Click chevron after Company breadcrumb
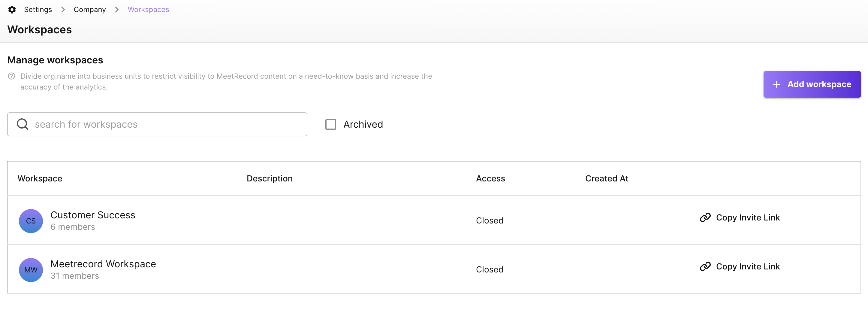Image resolution: width=868 pixels, height=328 pixels. coord(117,9)
